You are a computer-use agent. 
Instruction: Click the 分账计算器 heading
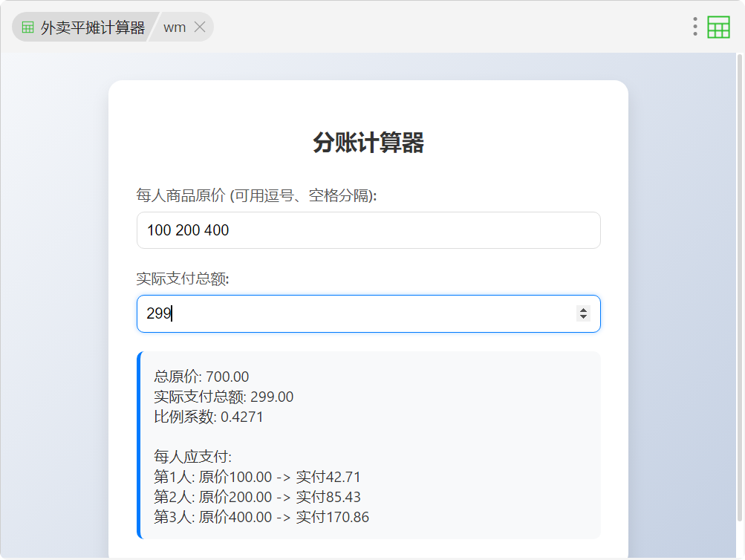tap(368, 143)
